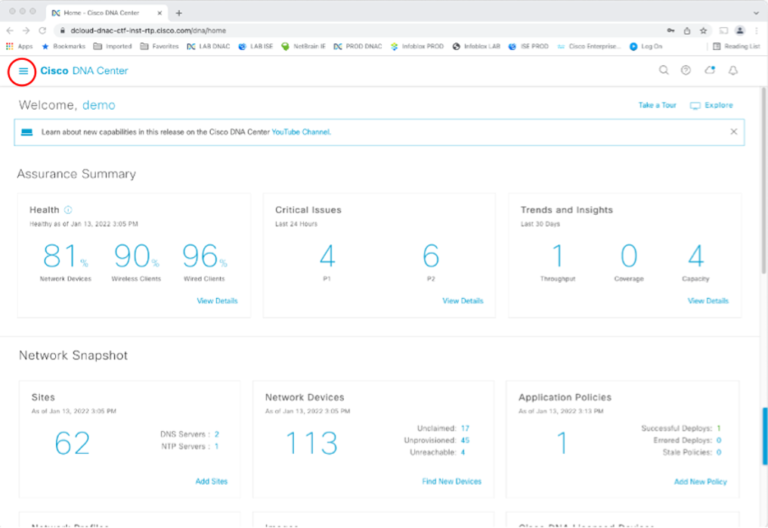Open the PROD DNAC bookmark
The width and height of the screenshot is (768, 528).
click(x=358, y=46)
